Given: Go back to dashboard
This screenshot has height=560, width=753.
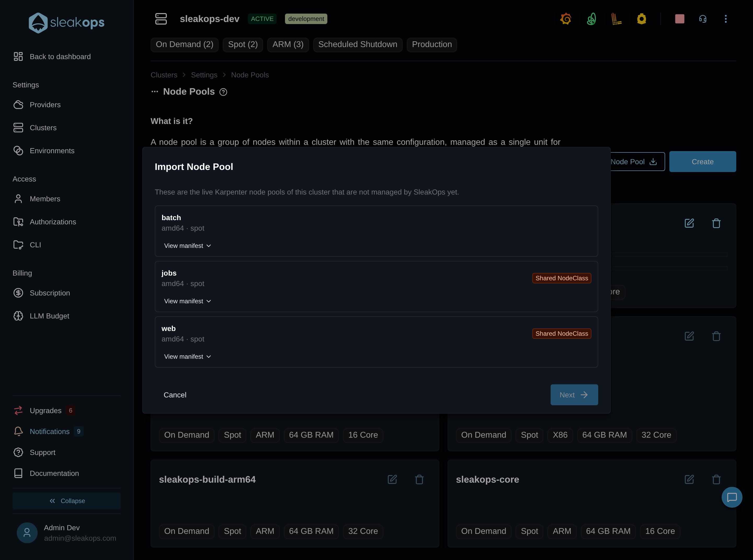Looking at the screenshot, I should click(x=52, y=57).
